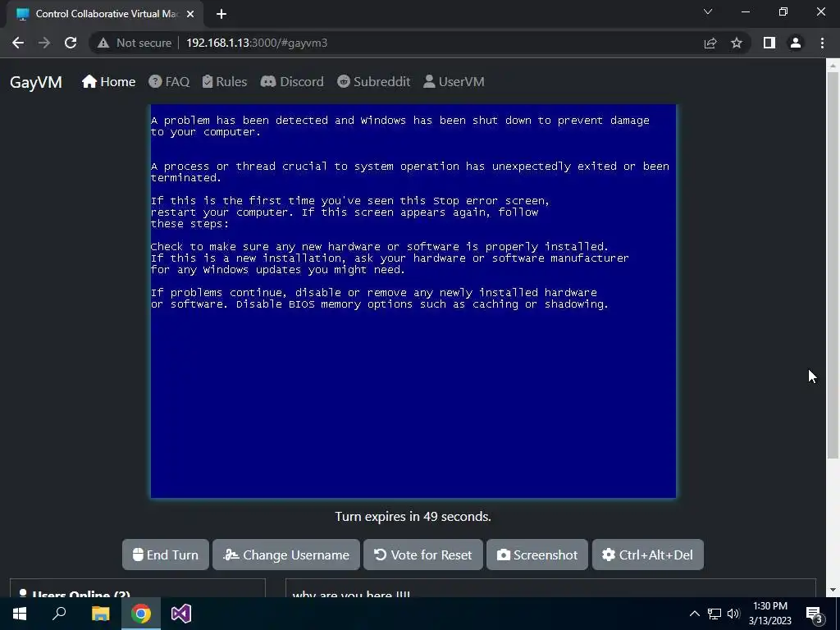The width and height of the screenshot is (840, 630).
Task: Open a new browser tab
Action: click(221, 14)
